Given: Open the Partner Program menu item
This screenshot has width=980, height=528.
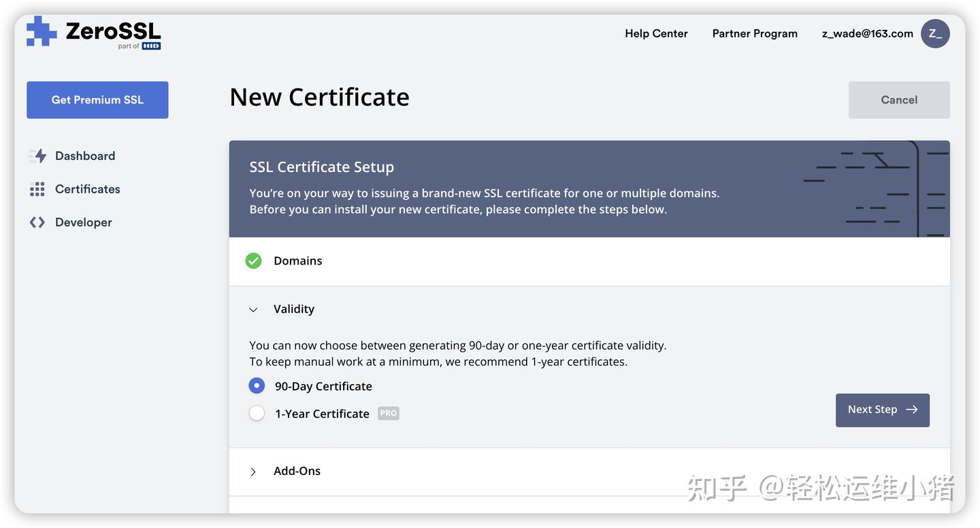Looking at the screenshot, I should click(755, 33).
